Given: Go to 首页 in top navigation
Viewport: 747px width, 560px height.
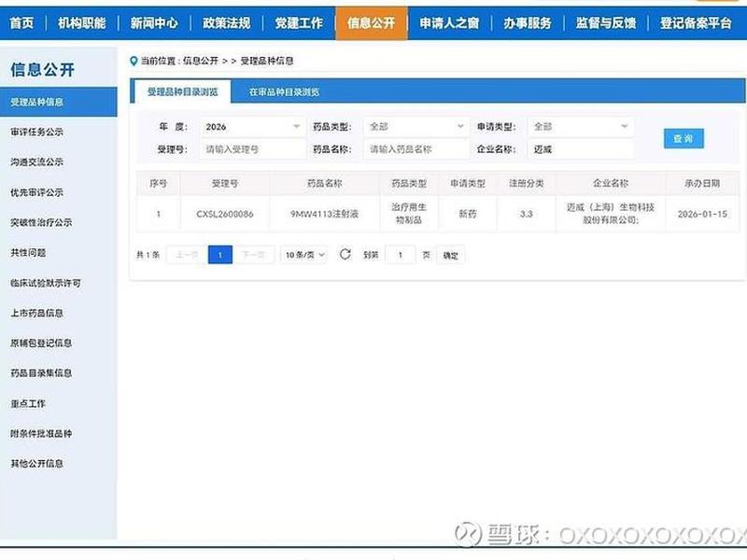Looking at the screenshot, I should coord(21,22).
